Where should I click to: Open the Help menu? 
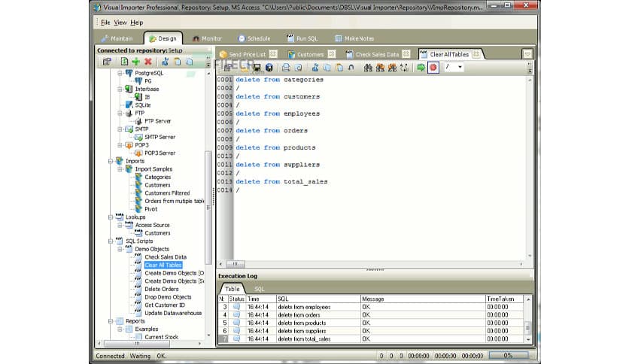pos(137,23)
